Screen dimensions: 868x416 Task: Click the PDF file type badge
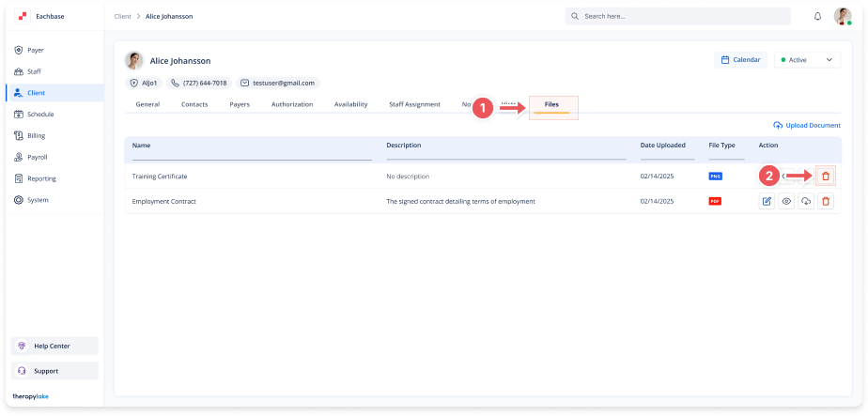pos(715,201)
